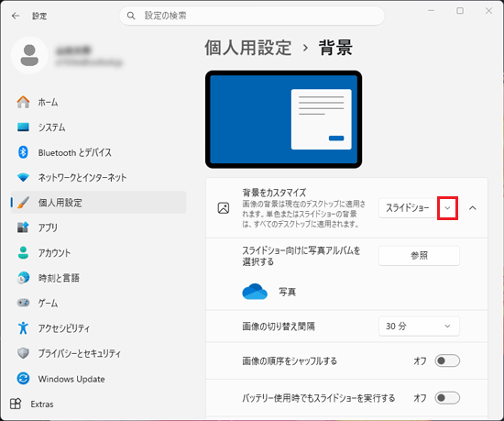Viewport: 504px width, 421px height.
Task: Click the network Wi-Fi icon
Action: coord(23,177)
